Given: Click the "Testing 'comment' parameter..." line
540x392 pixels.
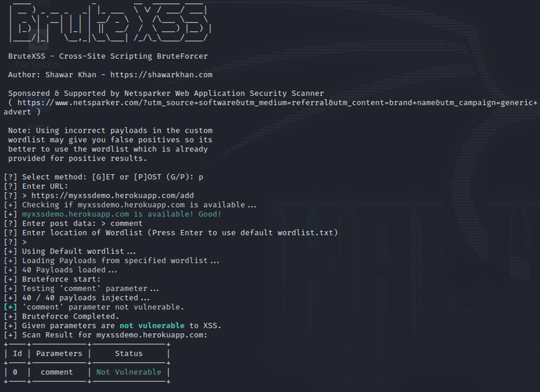Looking at the screenshot, I should (81, 288).
